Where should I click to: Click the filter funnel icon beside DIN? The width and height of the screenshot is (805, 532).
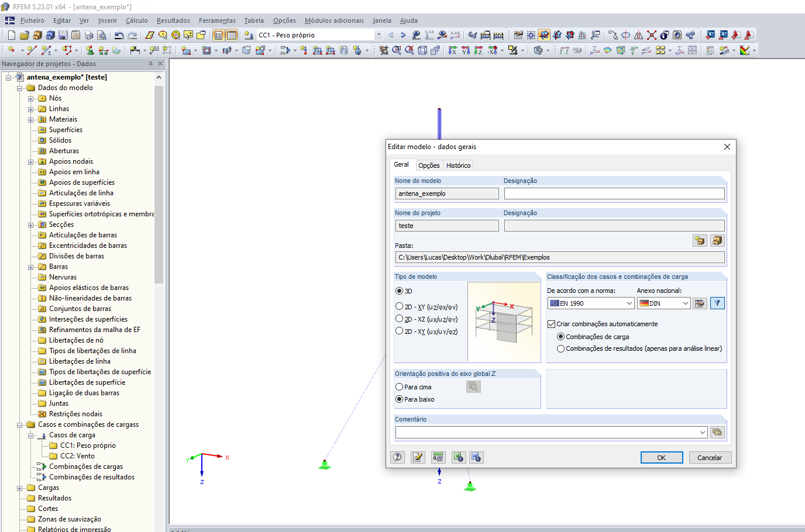[717, 303]
